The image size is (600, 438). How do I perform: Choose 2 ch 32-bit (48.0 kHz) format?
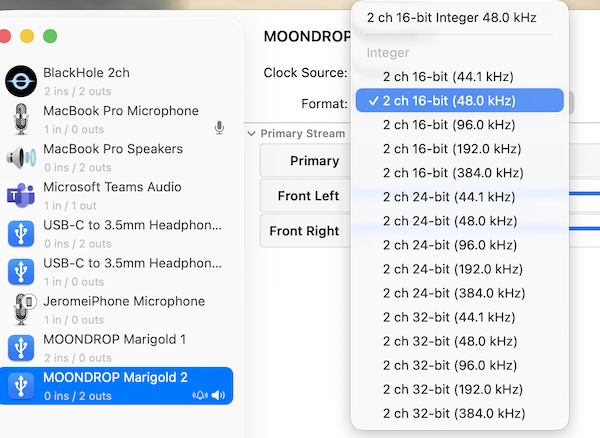[x=460, y=341]
